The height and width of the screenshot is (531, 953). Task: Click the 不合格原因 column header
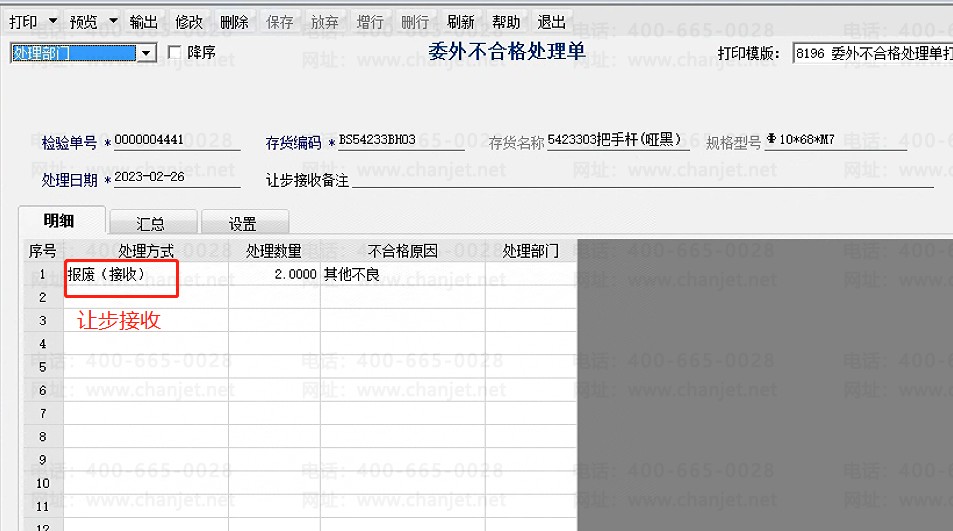tap(402, 251)
